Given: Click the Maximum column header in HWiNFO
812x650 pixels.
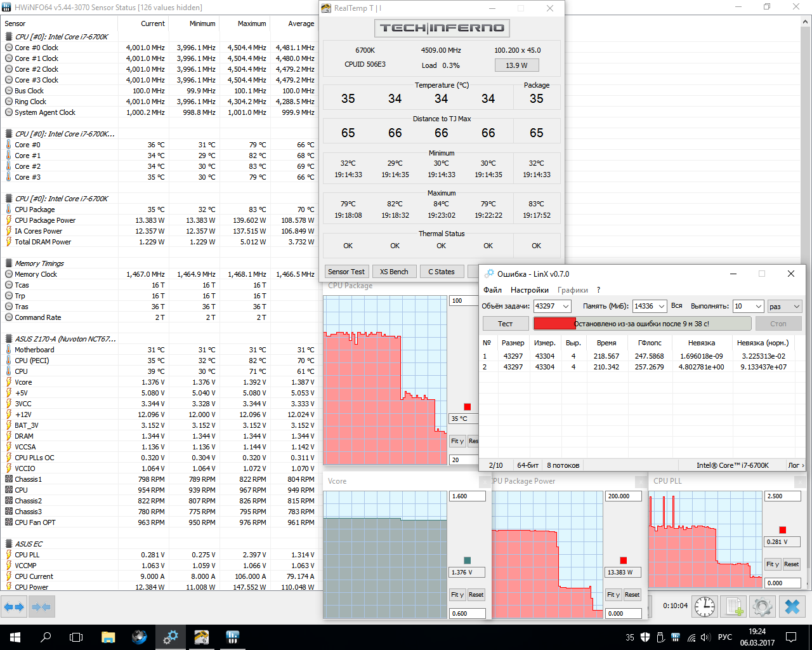Looking at the screenshot, I should tap(245, 23).
